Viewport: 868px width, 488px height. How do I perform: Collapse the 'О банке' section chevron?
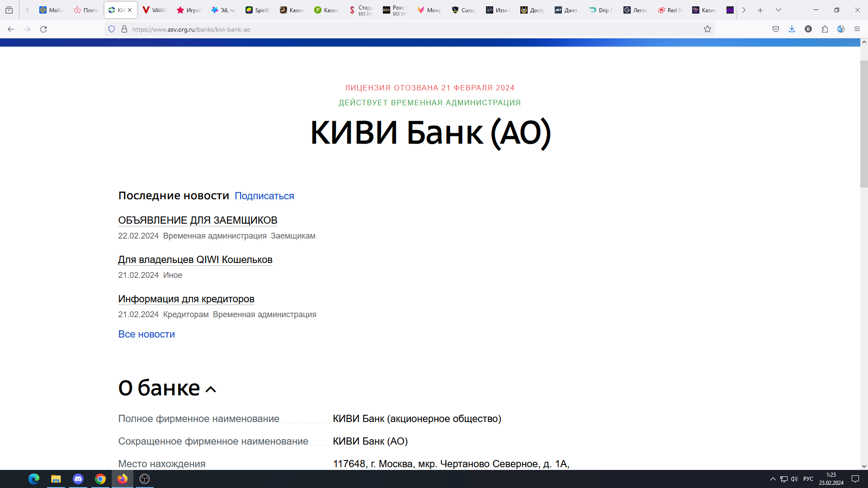click(x=211, y=389)
